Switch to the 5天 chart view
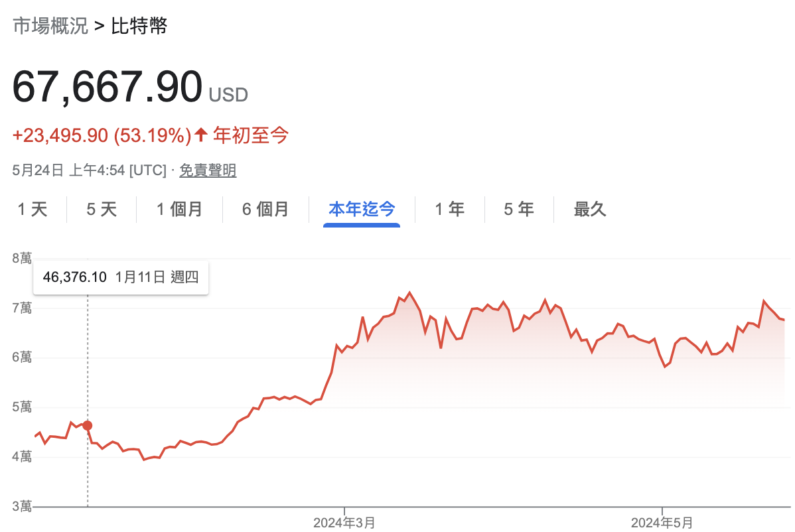The image size is (795, 532). pyautogui.click(x=101, y=209)
